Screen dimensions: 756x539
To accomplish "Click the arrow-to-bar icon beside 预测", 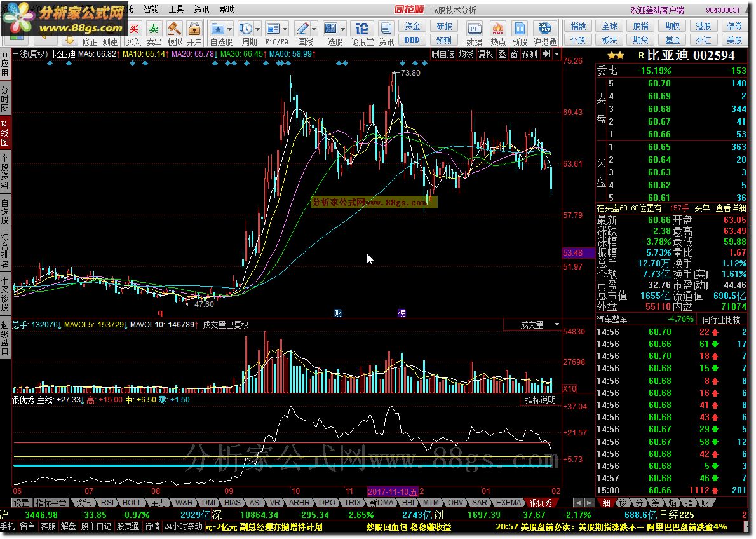I will [546, 54].
